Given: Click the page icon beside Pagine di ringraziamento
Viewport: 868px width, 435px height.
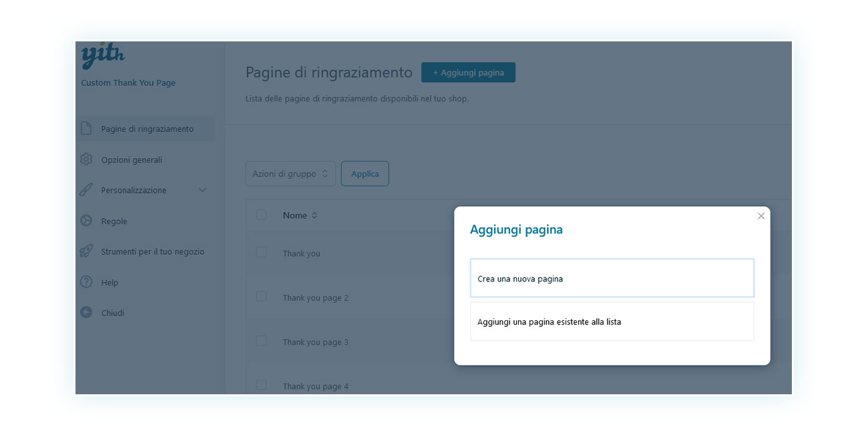Looking at the screenshot, I should 86,128.
